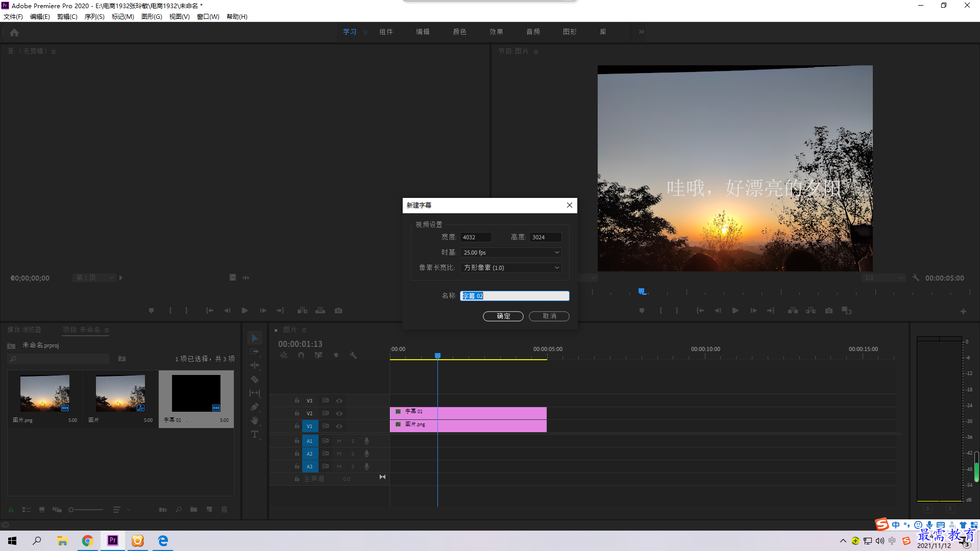Viewport: 980px width, 551px height.
Task: Select the Track Select Forward tool
Action: coord(255,352)
